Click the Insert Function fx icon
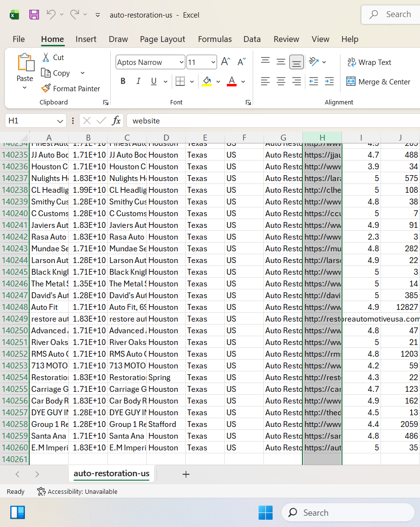This screenshot has width=420, height=527. (x=116, y=121)
